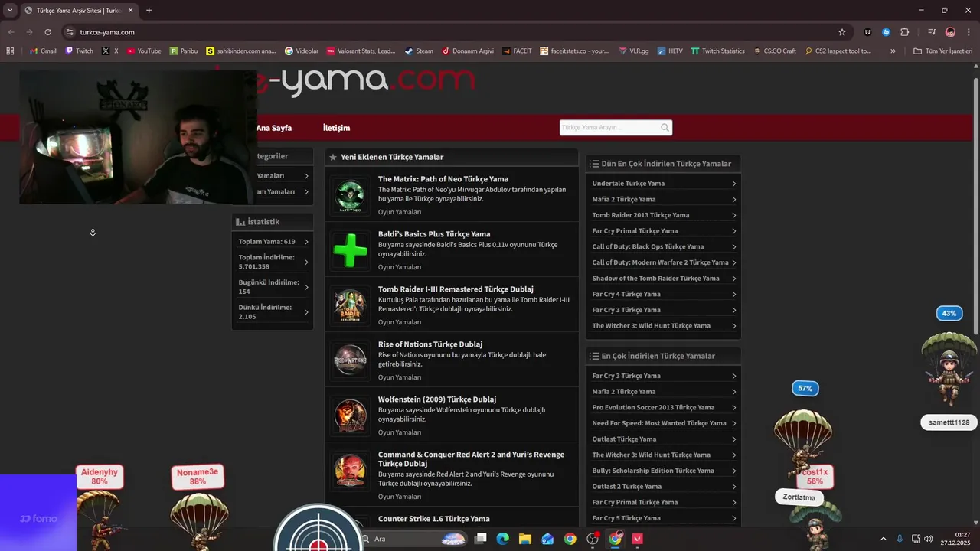Screen dimensions: 980x551
Task: Open the Chrome profile avatar
Action: tap(950, 32)
